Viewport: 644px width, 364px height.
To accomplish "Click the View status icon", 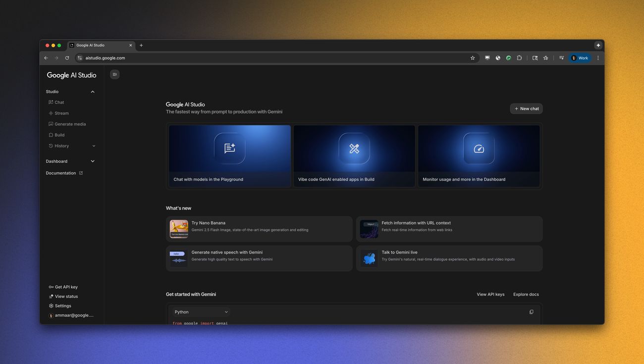I will click(x=51, y=296).
